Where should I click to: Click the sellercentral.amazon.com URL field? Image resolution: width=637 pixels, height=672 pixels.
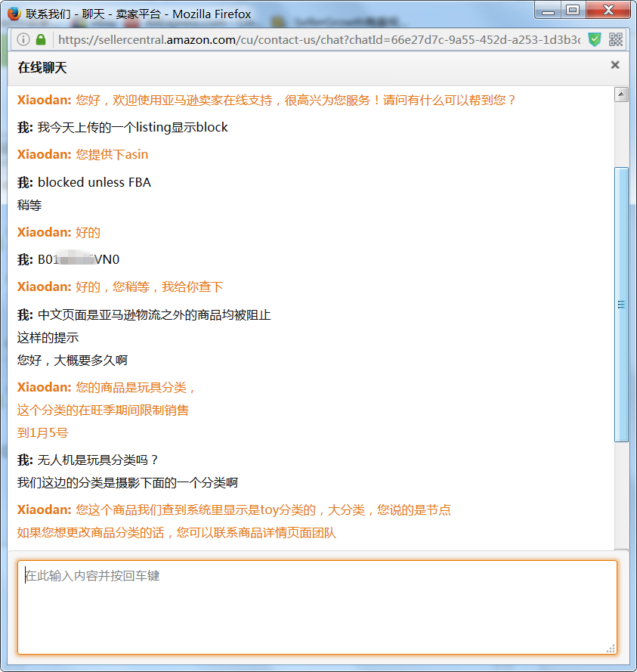point(319,40)
